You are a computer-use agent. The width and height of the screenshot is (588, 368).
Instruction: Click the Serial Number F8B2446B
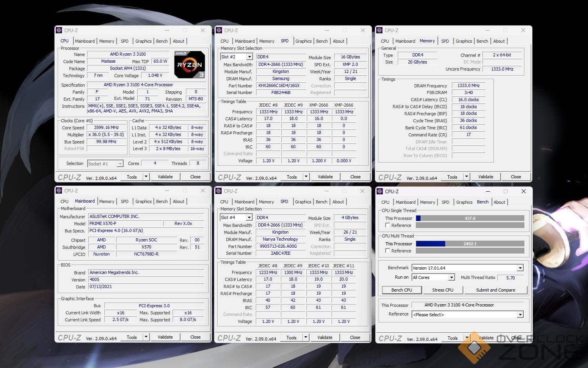pyautogui.click(x=281, y=92)
